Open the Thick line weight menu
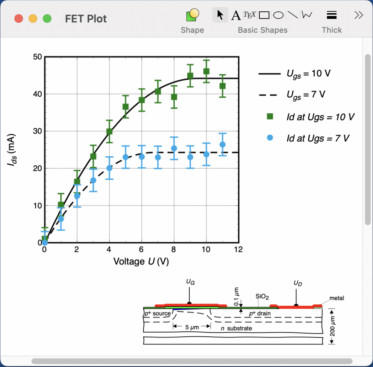Viewport: 373px width, 367px height. [331, 21]
